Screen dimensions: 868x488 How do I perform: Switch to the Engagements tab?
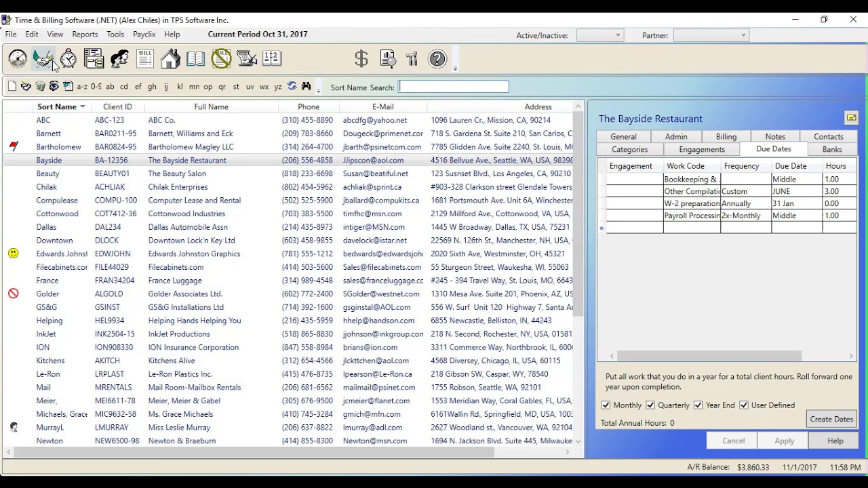[702, 150]
